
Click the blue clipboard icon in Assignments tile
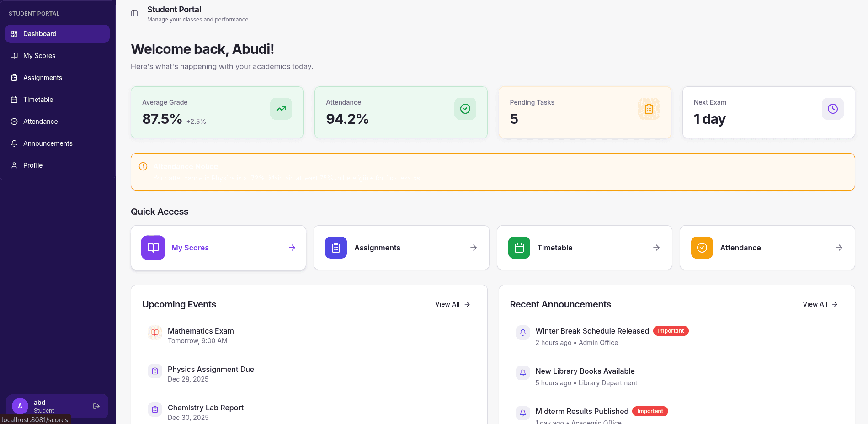coord(336,248)
